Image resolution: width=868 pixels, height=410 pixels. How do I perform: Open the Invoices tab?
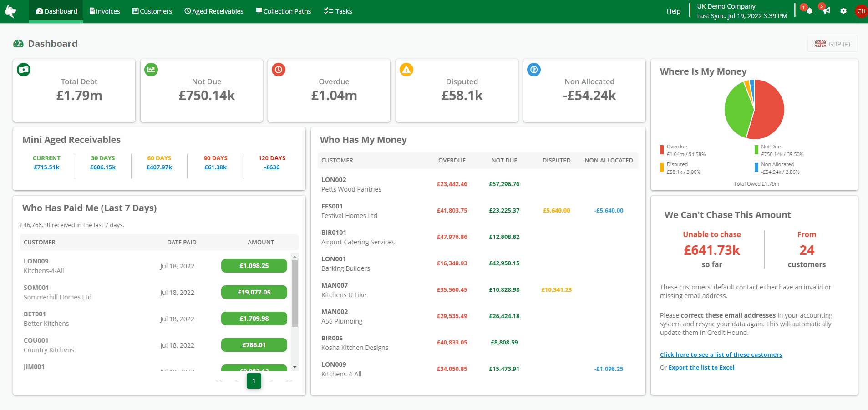tap(105, 11)
